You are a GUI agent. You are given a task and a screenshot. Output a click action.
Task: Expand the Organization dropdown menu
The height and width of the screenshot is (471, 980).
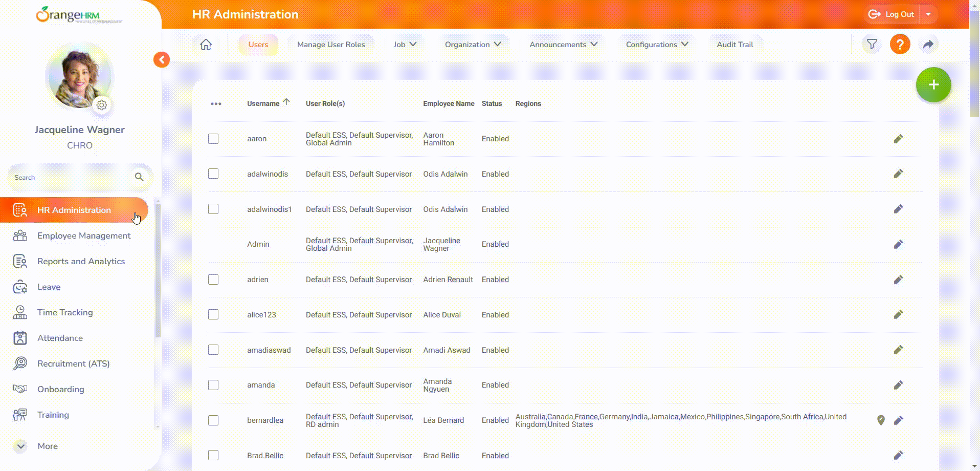(x=473, y=45)
